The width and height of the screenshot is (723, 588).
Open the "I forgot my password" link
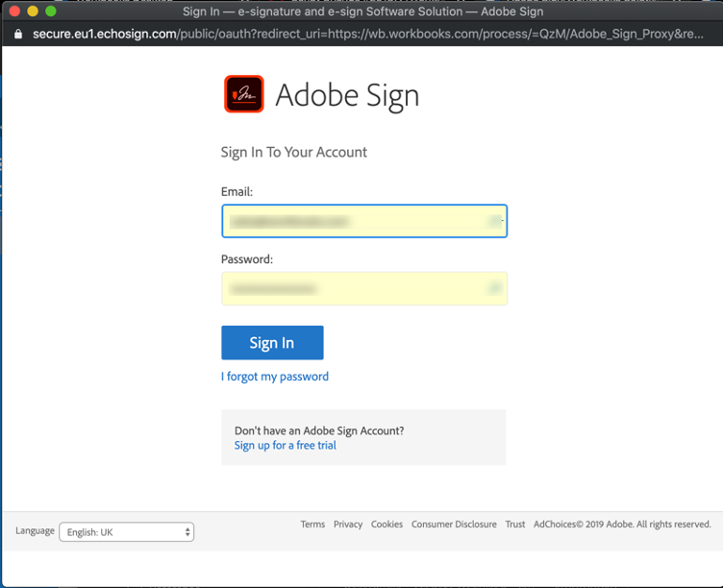pos(275,377)
